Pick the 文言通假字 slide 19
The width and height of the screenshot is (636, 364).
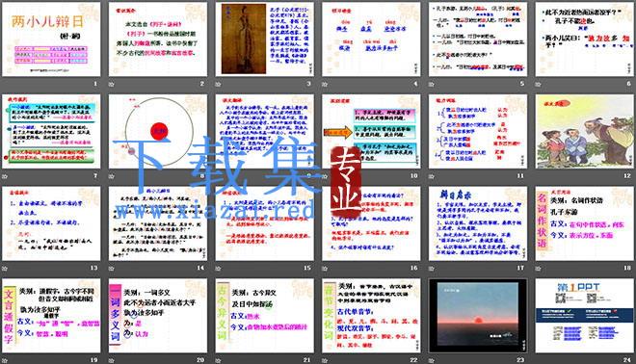click(x=51, y=316)
